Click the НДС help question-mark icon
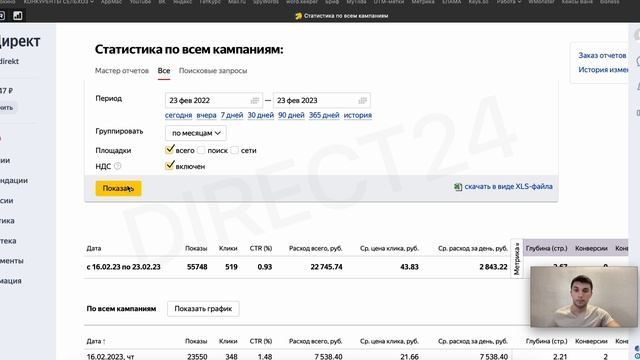Viewport: 640px width, 360px height. pyautogui.click(x=118, y=166)
